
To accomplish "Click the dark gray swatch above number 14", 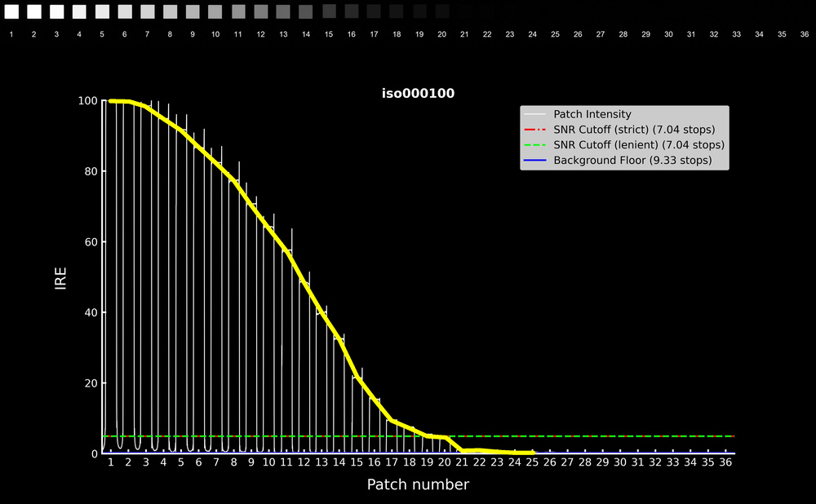I will coord(305,11).
